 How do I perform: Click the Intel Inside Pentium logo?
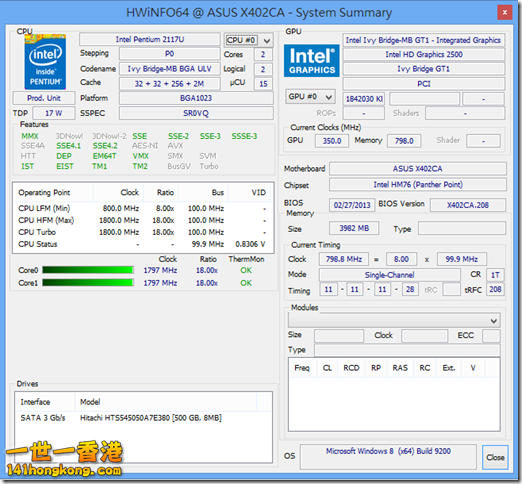click(45, 62)
